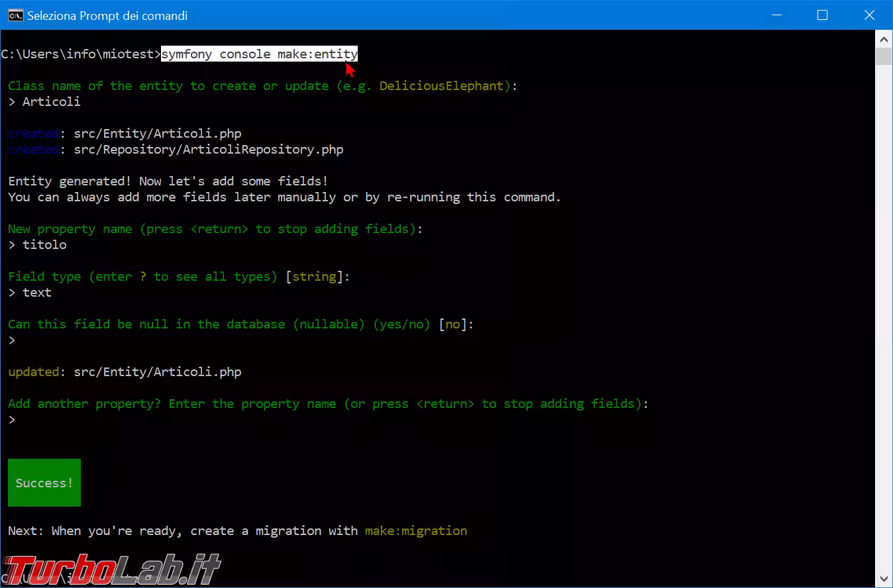Click the yellow make:migration text
The height and width of the screenshot is (588, 893).
click(415, 531)
